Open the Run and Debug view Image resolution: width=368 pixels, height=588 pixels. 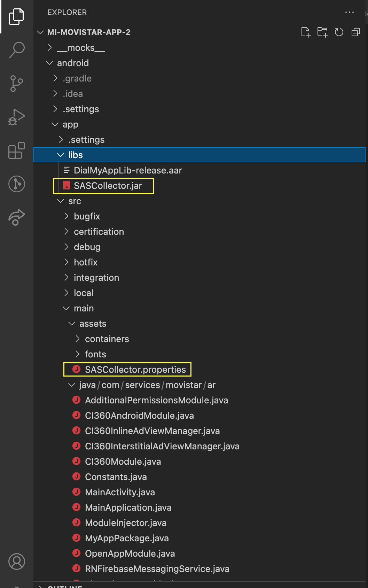[17, 117]
